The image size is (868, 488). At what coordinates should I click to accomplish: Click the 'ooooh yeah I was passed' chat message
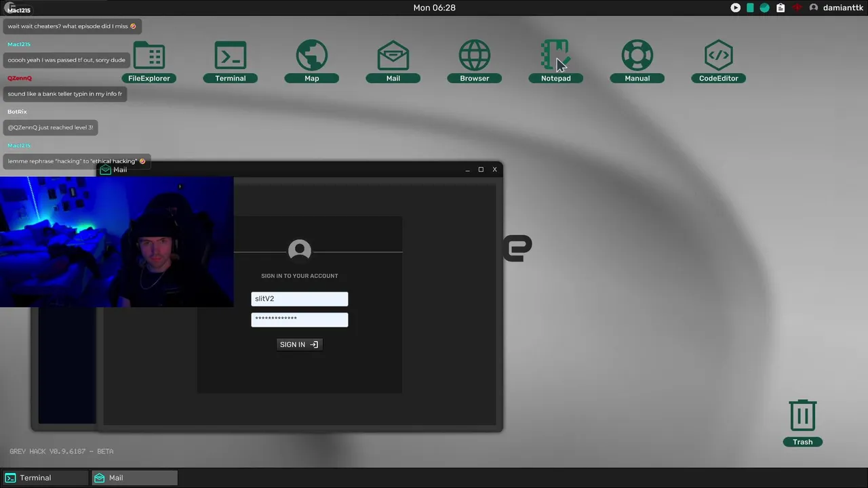(x=66, y=60)
